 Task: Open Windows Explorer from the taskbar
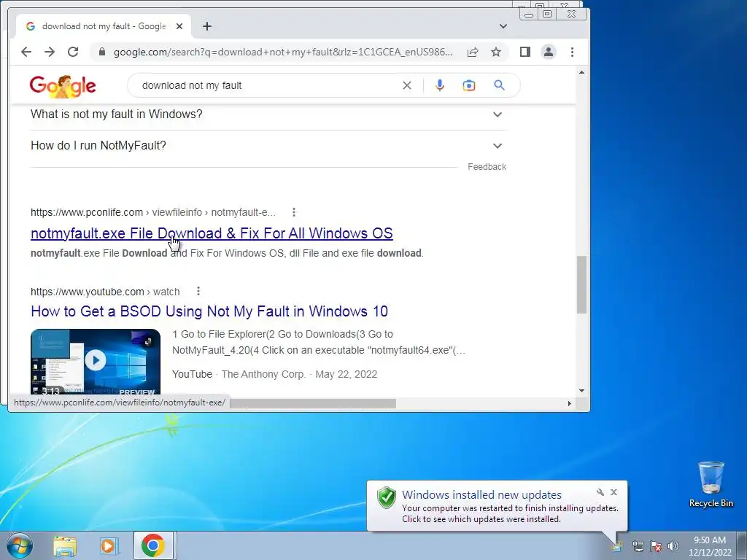pos(64,545)
